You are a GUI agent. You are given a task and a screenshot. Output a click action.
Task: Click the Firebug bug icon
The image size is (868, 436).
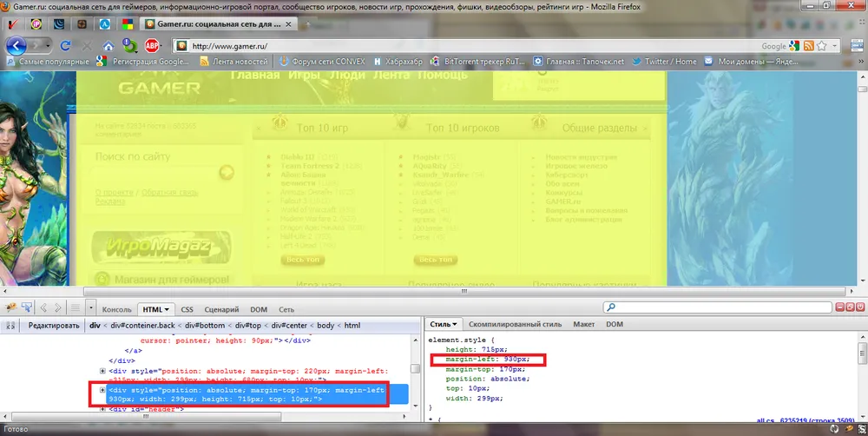(12, 308)
